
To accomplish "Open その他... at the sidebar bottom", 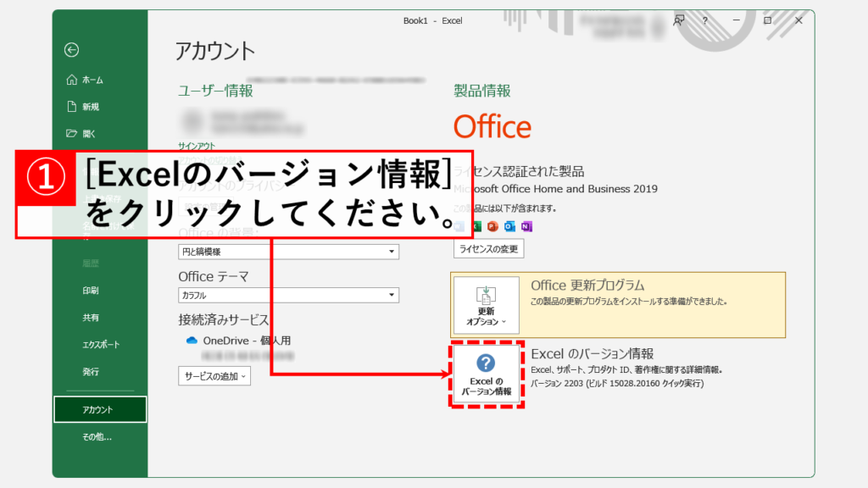I will click(x=97, y=437).
